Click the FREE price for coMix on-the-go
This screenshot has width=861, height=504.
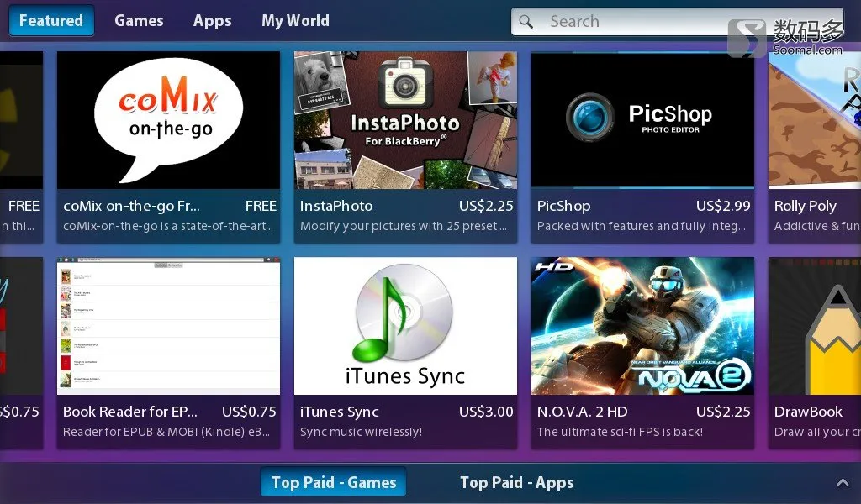261,206
